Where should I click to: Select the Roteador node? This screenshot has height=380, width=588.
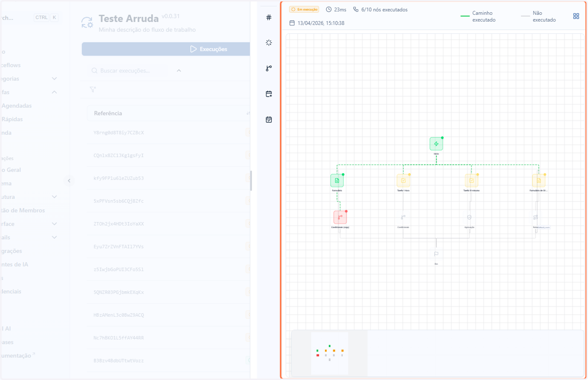pyautogui.click(x=536, y=217)
